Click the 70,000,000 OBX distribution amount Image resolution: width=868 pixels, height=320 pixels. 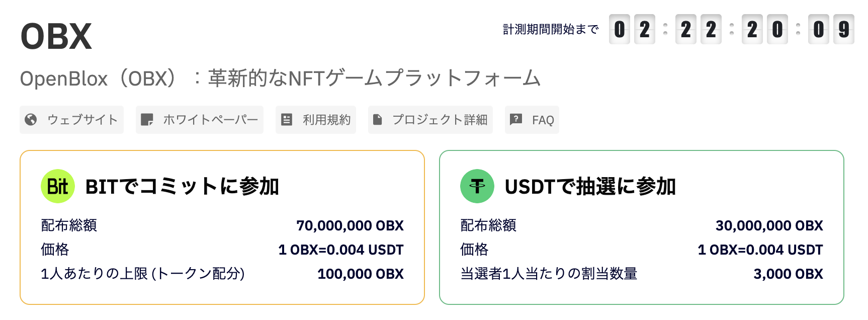click(x=350, y=225)
